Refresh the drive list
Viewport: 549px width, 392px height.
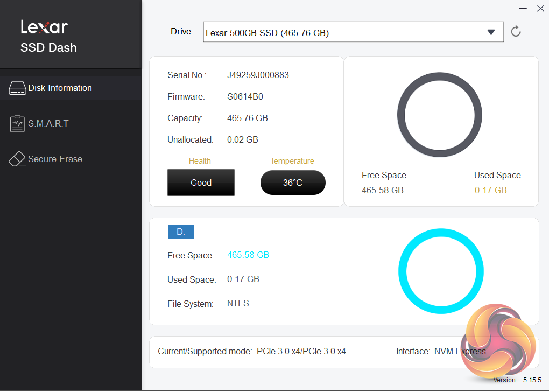516,32
